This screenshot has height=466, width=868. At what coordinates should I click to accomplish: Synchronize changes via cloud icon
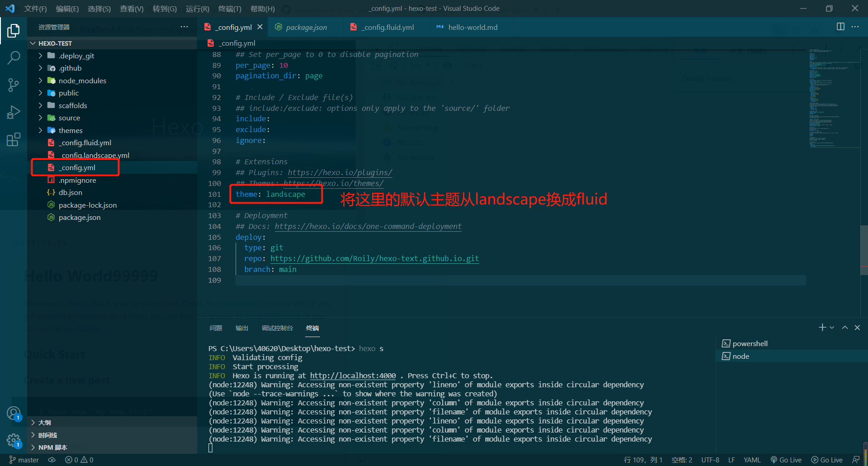click(x=52, y=460)
